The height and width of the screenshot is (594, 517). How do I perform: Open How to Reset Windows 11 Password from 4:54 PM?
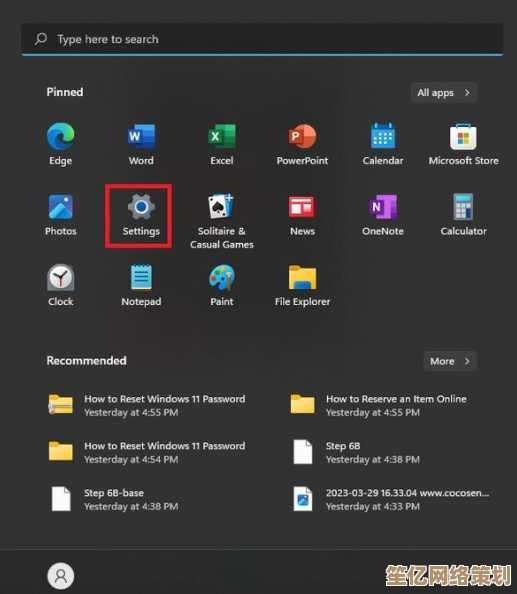[x=147, y=452]
